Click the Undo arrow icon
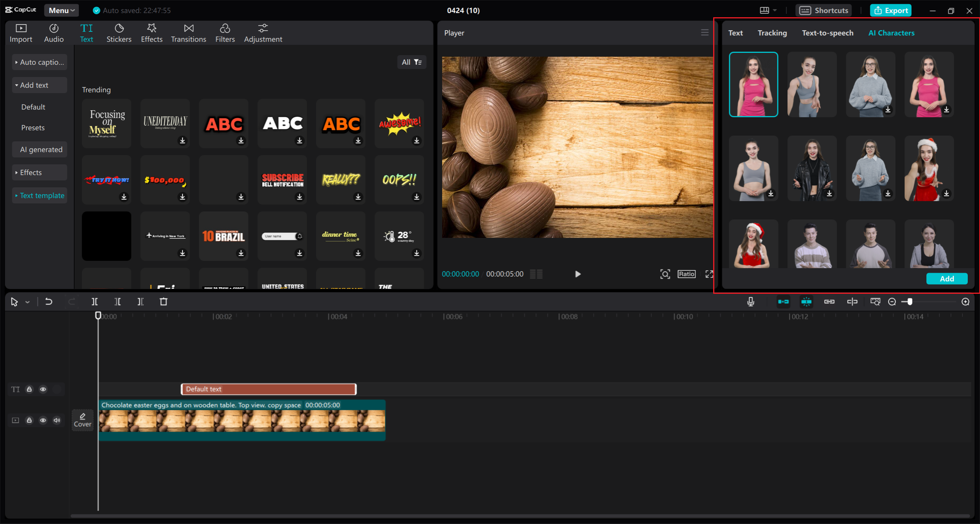Screen dimensions: 980x524 click(49, 302)
